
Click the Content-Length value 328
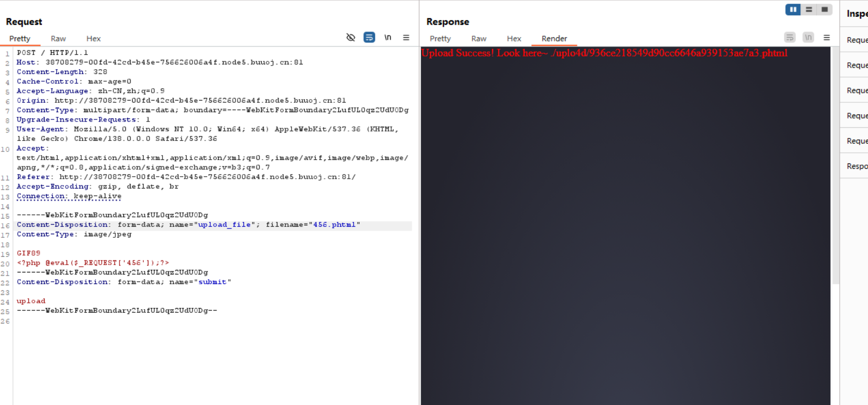click(x=100, y=72)
